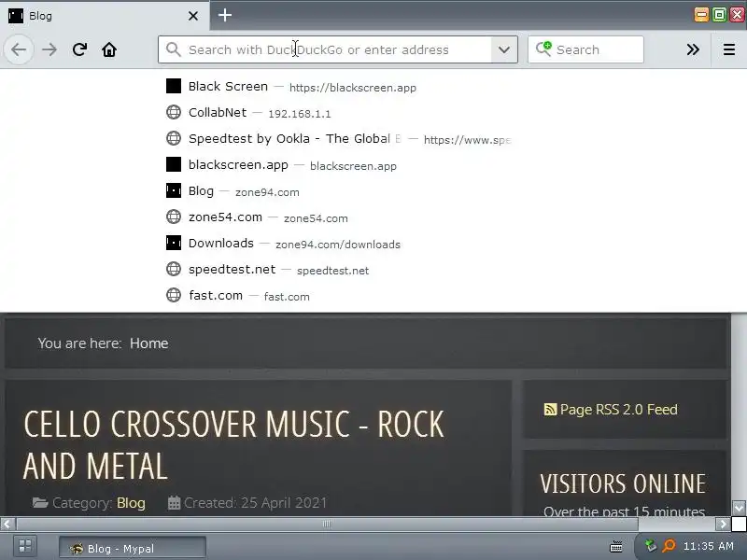
Task: Click favicon beside Downloads suggestion
Action: [174, 243]
